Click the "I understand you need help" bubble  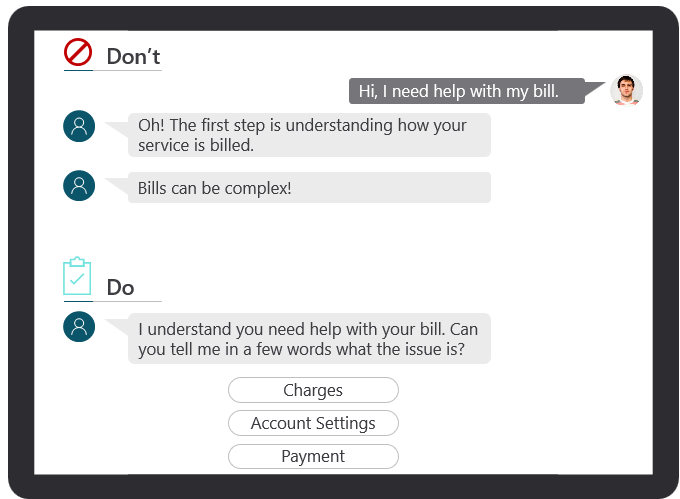310,338
